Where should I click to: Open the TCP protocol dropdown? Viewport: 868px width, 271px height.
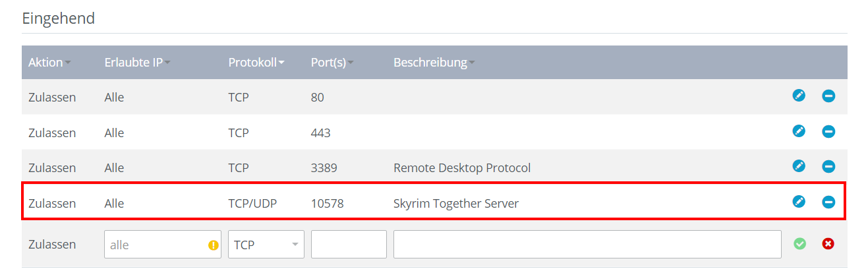[266, 245]
